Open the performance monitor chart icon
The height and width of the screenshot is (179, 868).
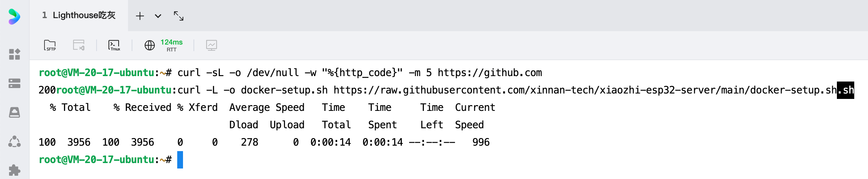click(x=212, y=45)
